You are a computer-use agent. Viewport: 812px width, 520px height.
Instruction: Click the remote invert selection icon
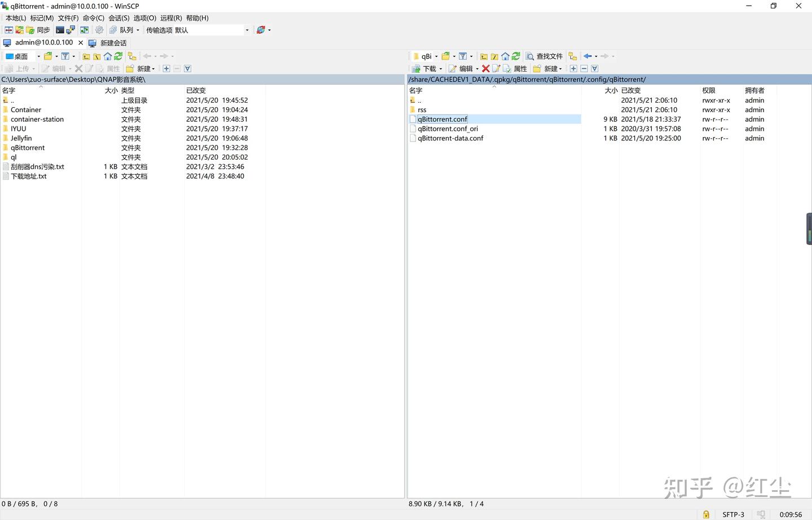pos(594,68)
